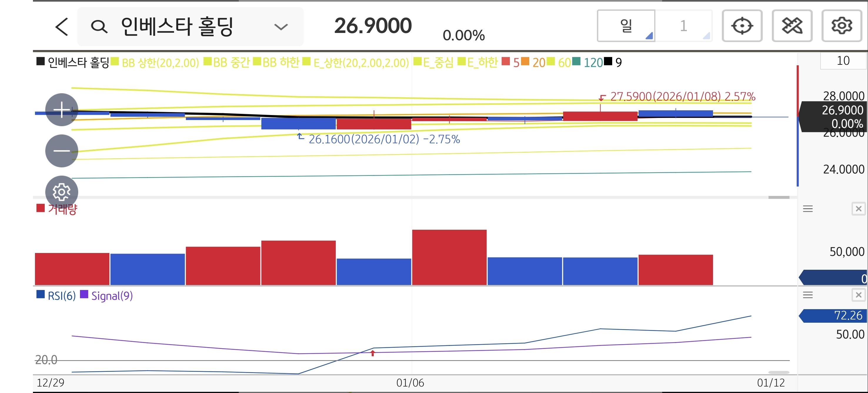
Task: Toggle the Signal(9) legend swatch
Action: point(84,294)
